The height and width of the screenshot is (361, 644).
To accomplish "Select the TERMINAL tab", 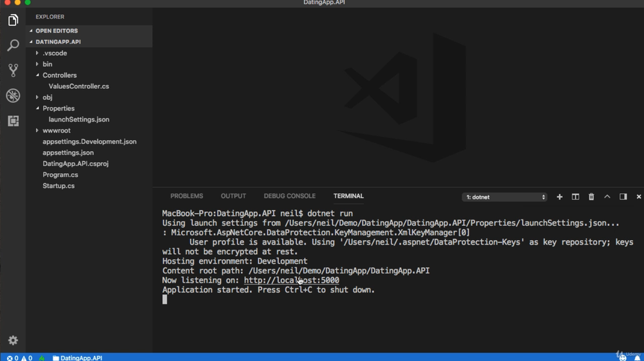I will 348,196.
